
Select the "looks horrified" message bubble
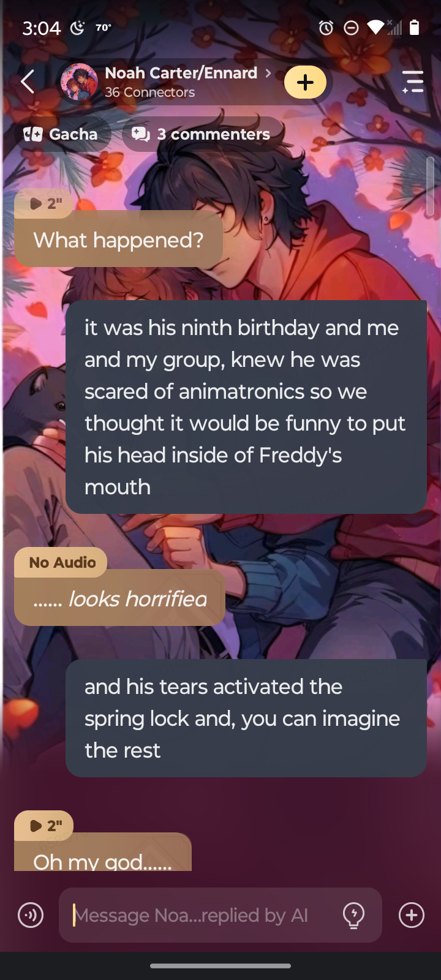(x=120, y=598)
